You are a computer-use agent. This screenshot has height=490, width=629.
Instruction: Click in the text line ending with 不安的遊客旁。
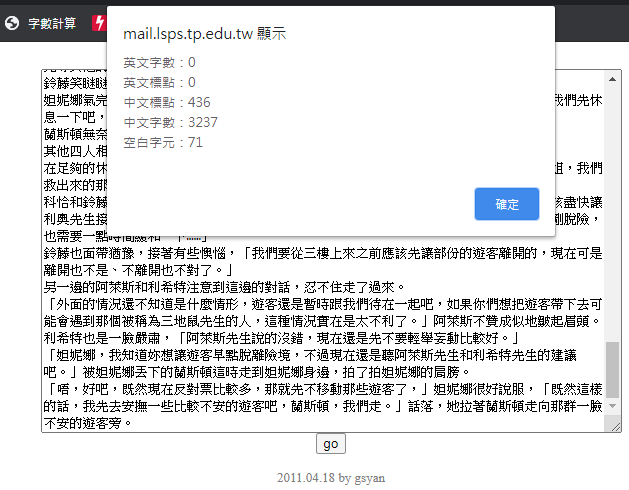[88, 423]
